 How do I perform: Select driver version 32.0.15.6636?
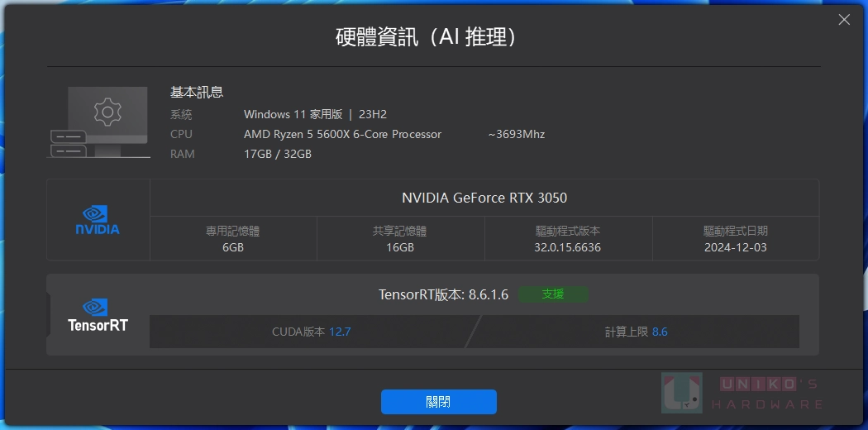click(567, 247)
